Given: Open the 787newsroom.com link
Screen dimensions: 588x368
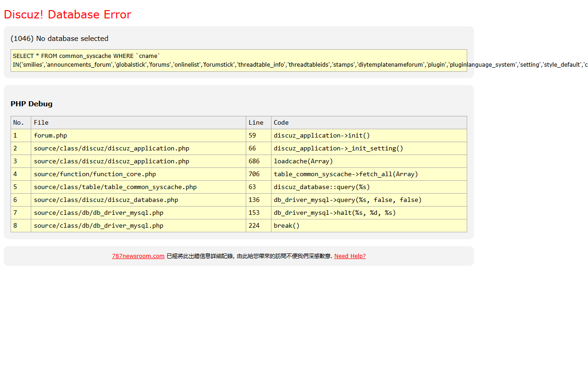Looking at the screenshot, I should [138, 256].
